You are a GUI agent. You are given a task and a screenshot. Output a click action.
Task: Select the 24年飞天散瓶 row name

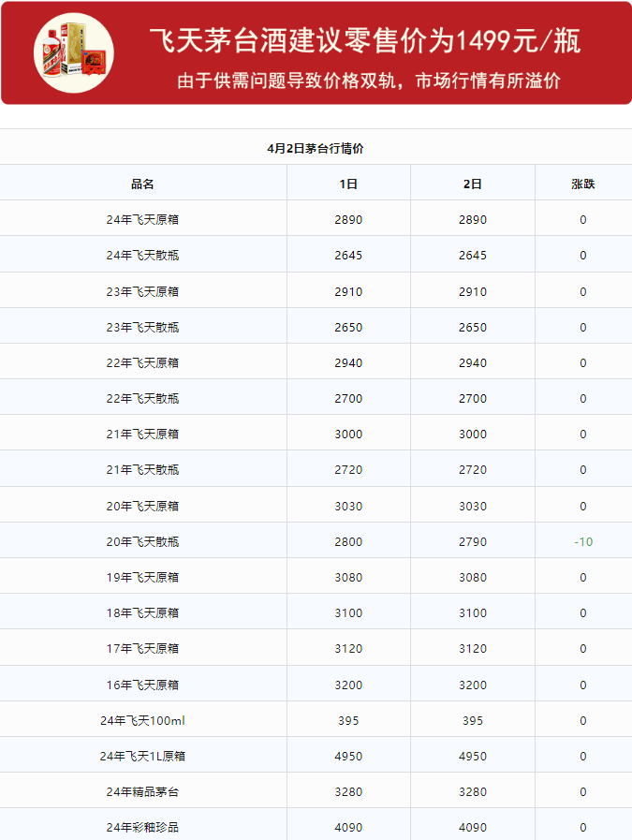pyautogui.click(x=142, y=255)
